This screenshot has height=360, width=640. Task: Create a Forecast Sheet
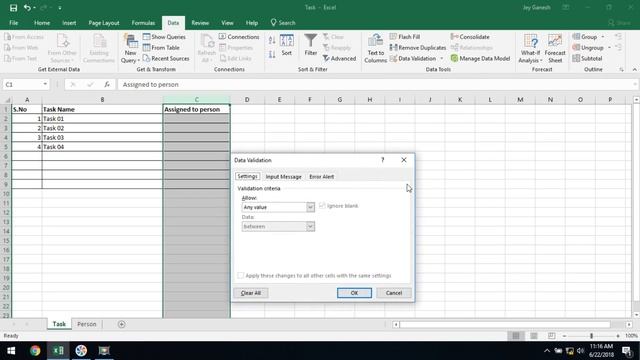click(x=555, y=49)
